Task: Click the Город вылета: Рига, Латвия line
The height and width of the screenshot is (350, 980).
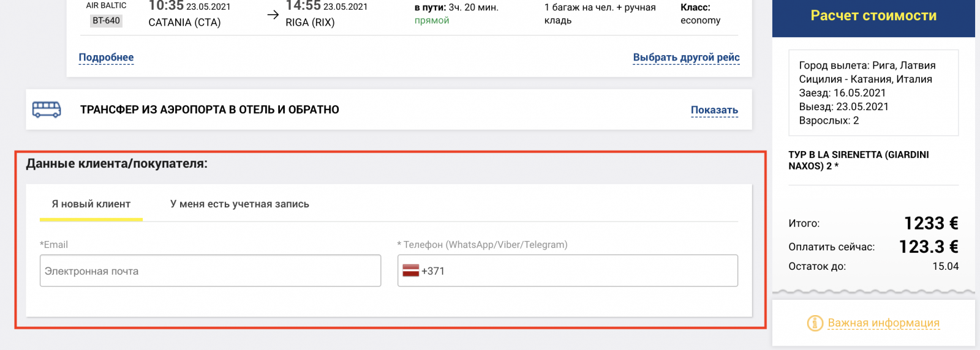Action: click(x=867, y=65)
